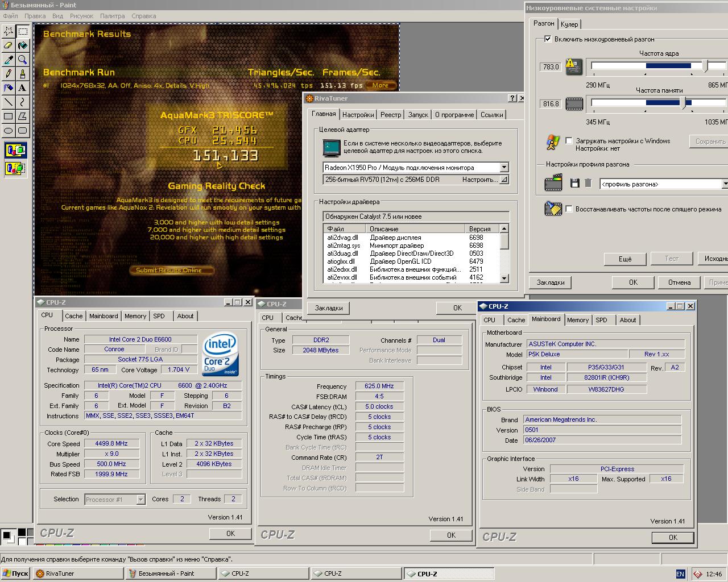Click the Ещё button in low-level settings
728x582 pixels.
[625, 259]
